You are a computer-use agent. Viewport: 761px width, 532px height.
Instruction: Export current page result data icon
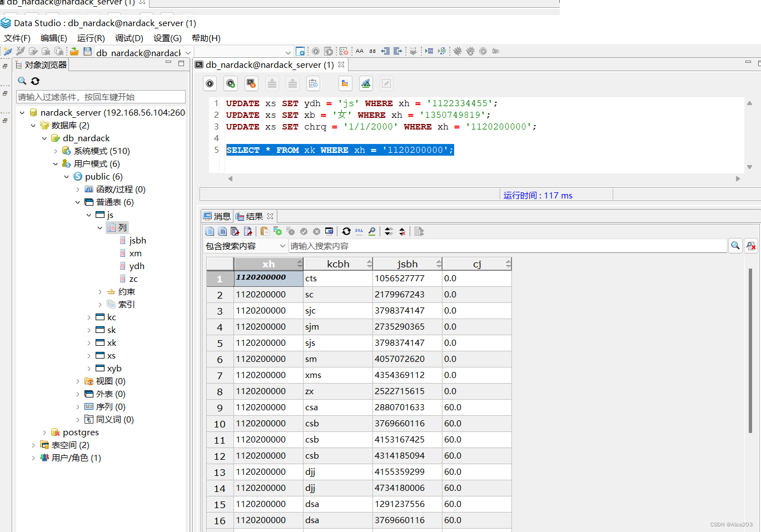coord(248,231)
